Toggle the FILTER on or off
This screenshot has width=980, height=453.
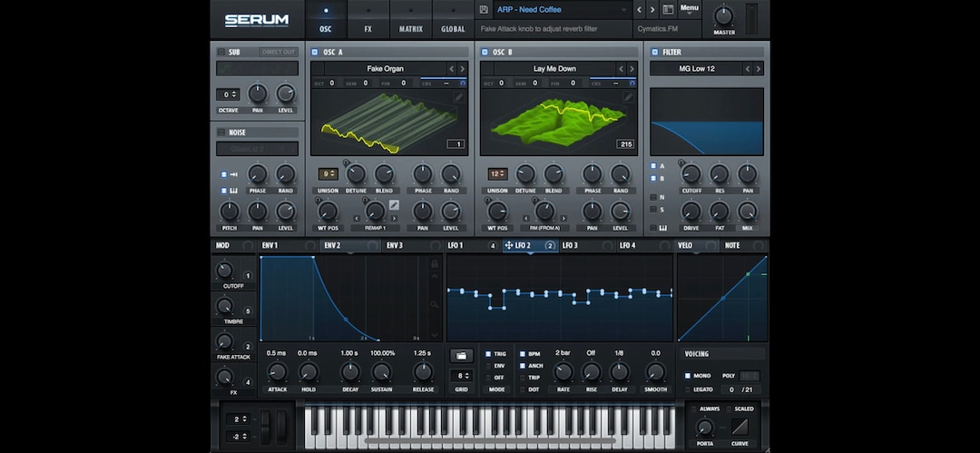click(x=654, y=52)
